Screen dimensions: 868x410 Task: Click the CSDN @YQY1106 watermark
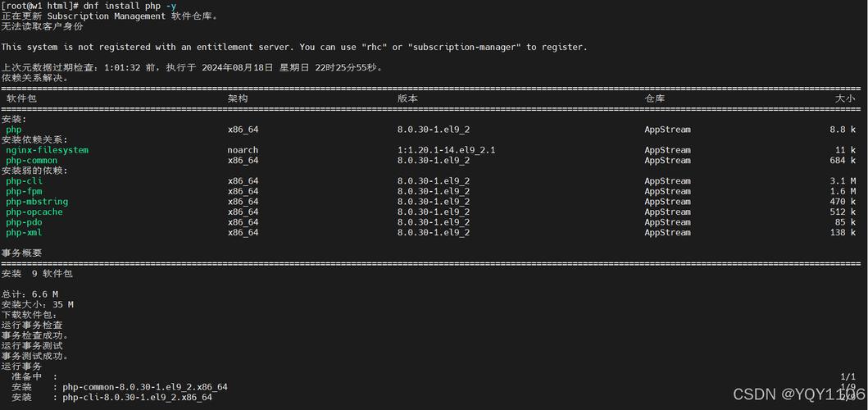[x=799, y=394]
